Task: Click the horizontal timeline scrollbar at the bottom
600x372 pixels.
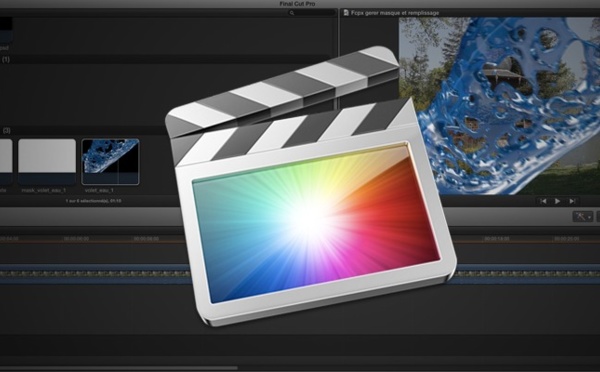Action: [119, 368]
